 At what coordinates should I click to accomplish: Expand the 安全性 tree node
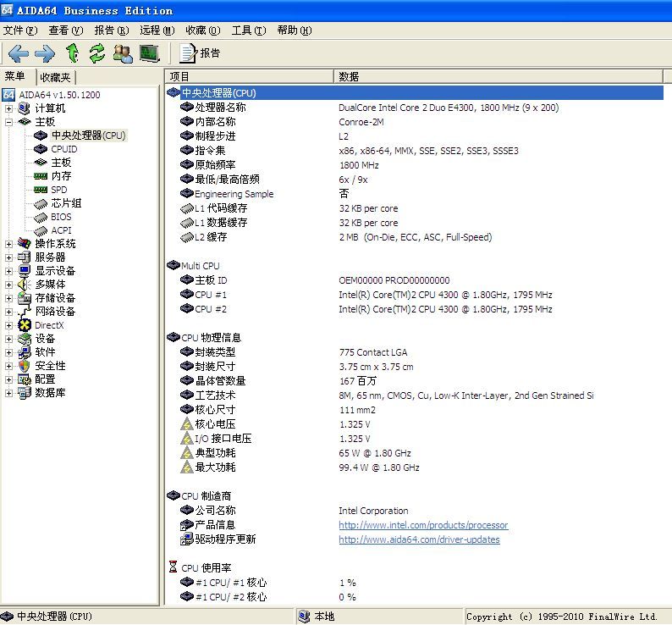click(x=8, y=367)
